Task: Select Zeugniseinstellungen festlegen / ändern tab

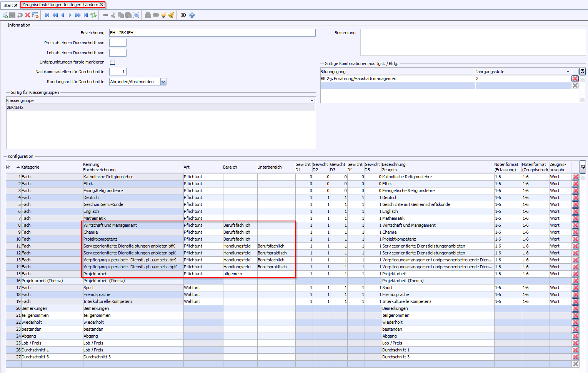Action: pos(60,5)
